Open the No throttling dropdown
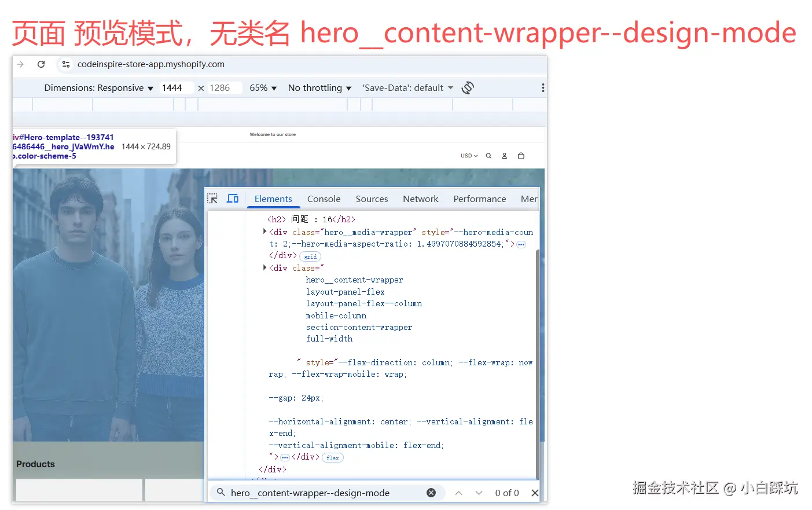812x510 pixels. (319, 88)
